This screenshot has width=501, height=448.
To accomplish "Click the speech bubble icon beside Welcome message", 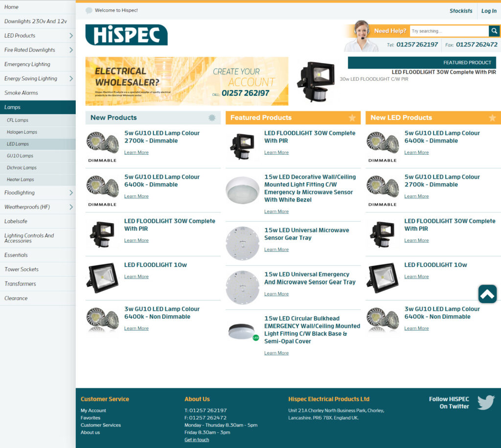I will pos(89,11).
